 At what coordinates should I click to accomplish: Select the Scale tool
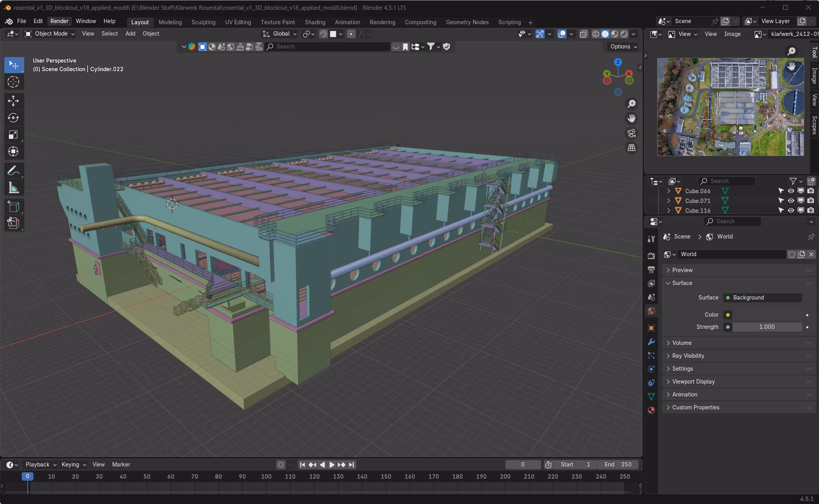13,135
